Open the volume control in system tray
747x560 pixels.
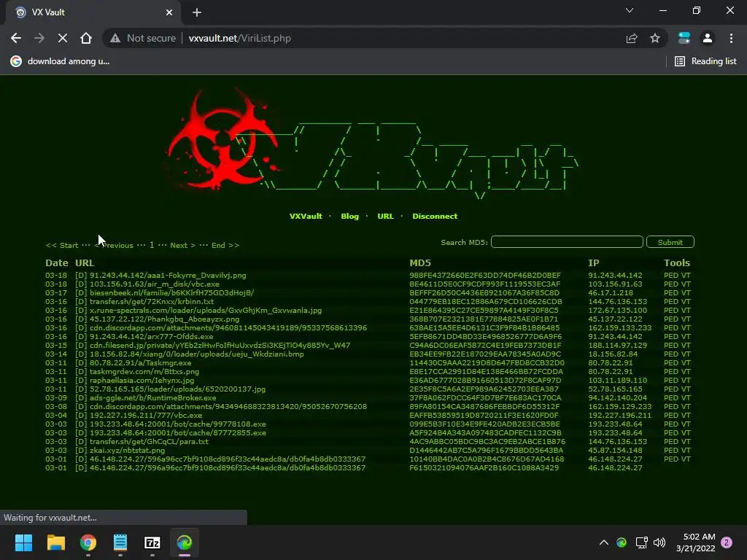pyautogui.click(x=659, y=542)
